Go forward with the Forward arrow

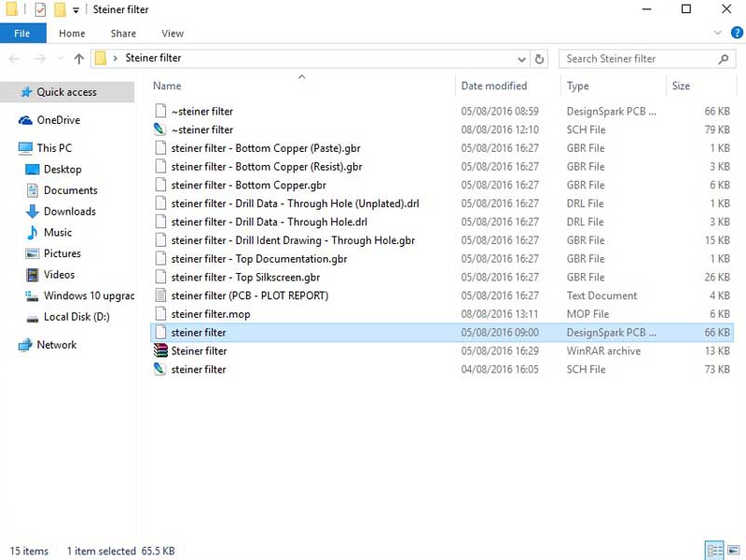tap(40, 59)
